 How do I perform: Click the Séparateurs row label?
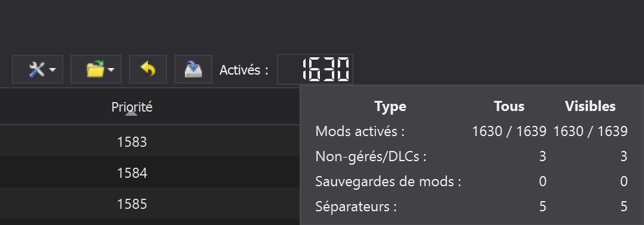(356, 206)
